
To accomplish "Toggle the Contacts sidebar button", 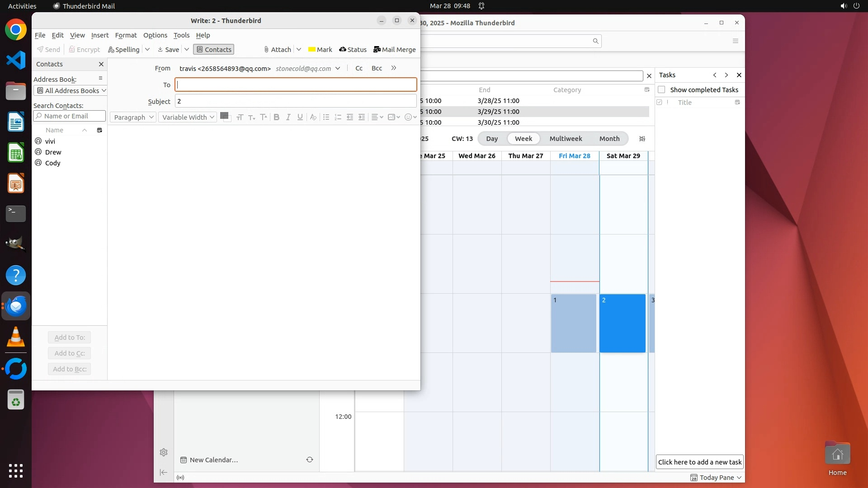I will pos(213,50).
